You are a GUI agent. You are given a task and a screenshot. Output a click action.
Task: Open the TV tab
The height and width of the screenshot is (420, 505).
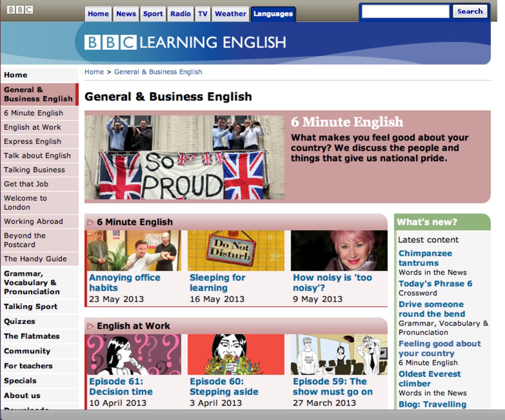click(203, 14)
